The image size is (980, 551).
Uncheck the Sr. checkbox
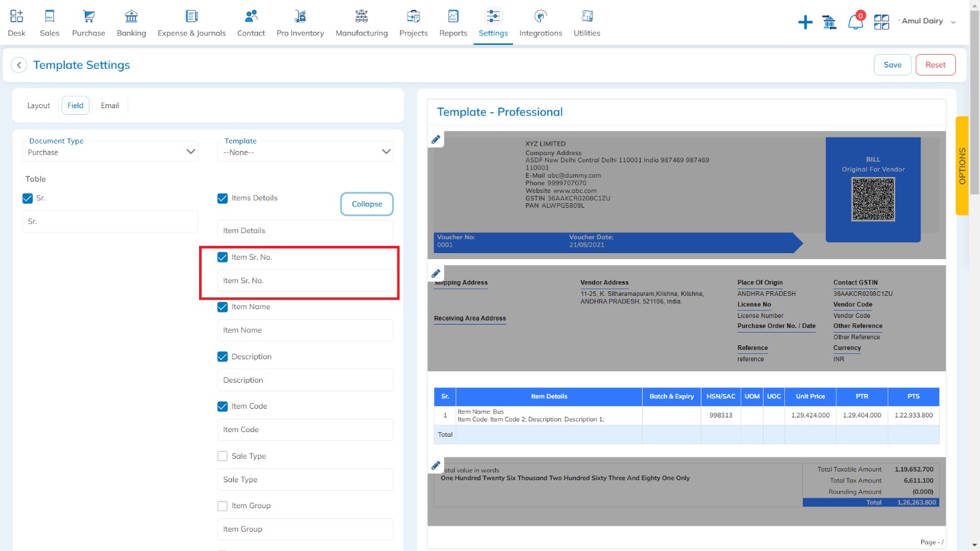tap(27, 198)
